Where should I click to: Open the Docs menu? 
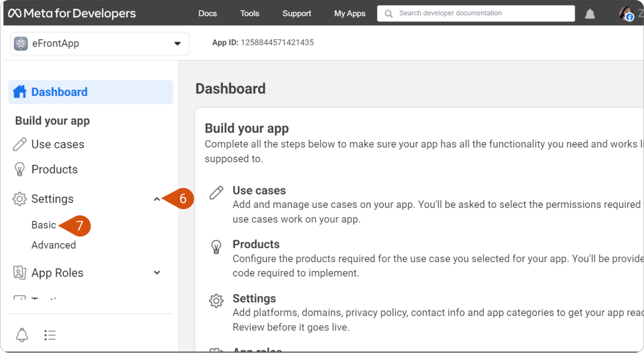[207, 13]
